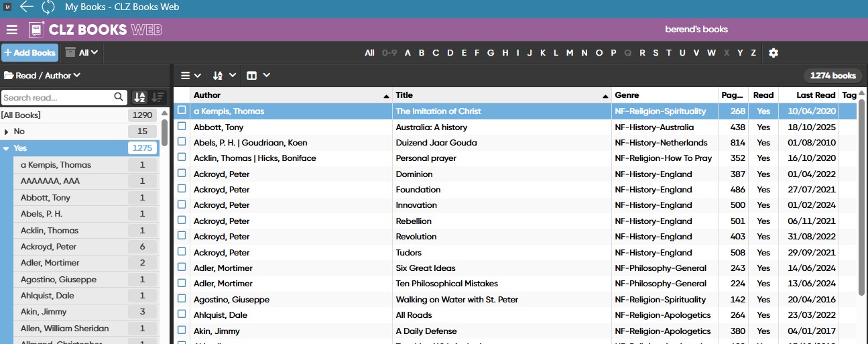
Task: Select the checkbox beside Personal prayer
Action: pos(182,158)
